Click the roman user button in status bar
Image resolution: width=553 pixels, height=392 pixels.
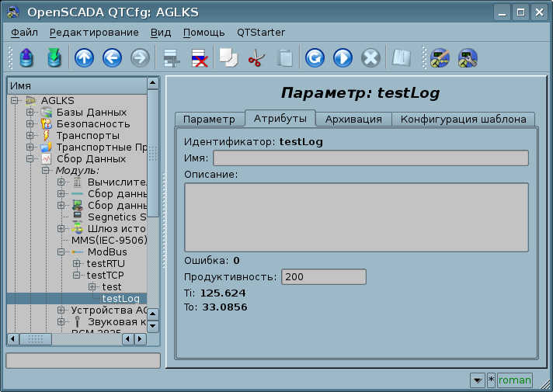tap(515, 380)
